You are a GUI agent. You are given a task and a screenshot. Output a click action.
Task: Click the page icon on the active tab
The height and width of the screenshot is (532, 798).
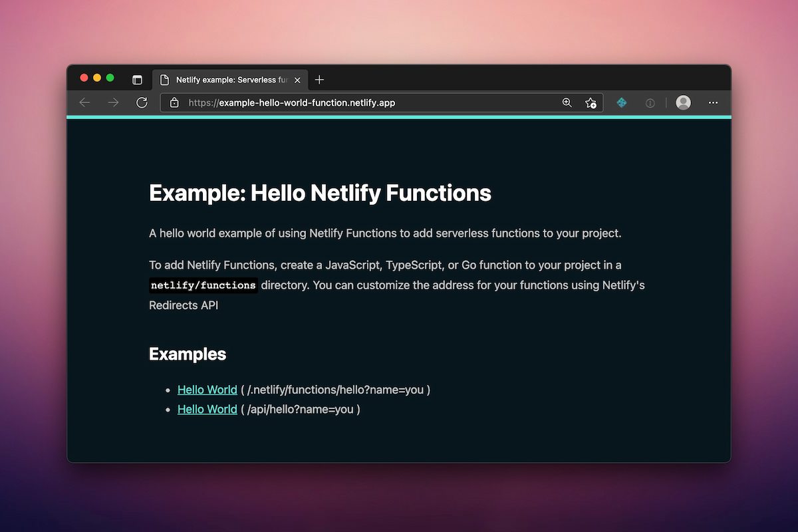click(x=164, y=80)
